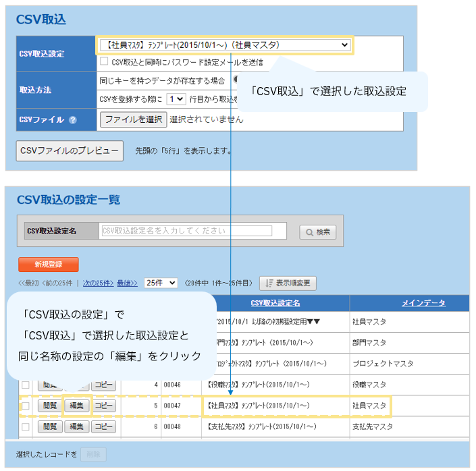Jump to 最後>> page link

pyautogui.click(x=127, y=283)
